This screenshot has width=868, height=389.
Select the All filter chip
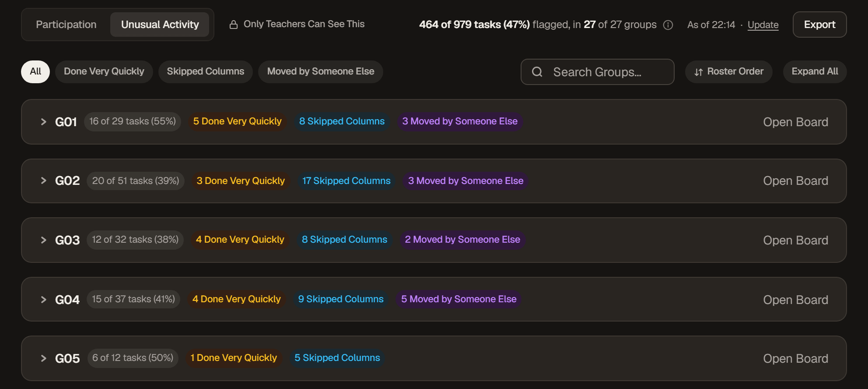[x=35, y=71]
